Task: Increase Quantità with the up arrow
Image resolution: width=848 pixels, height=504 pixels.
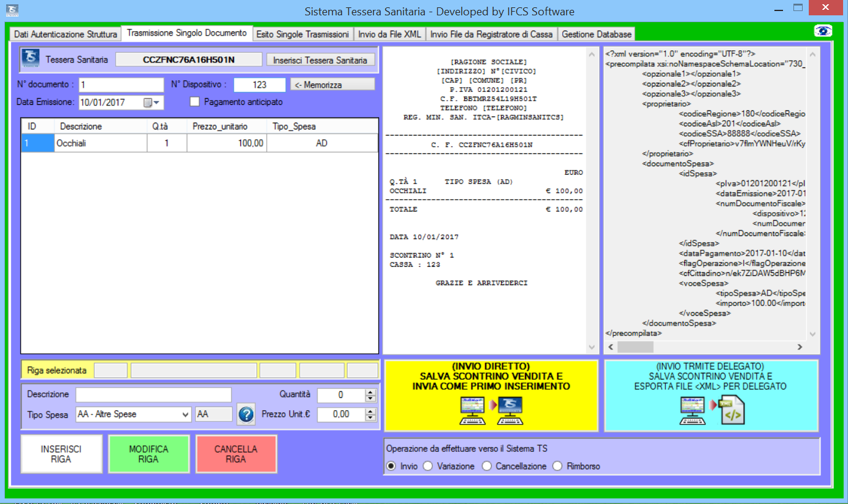Action: click(370, 392)
